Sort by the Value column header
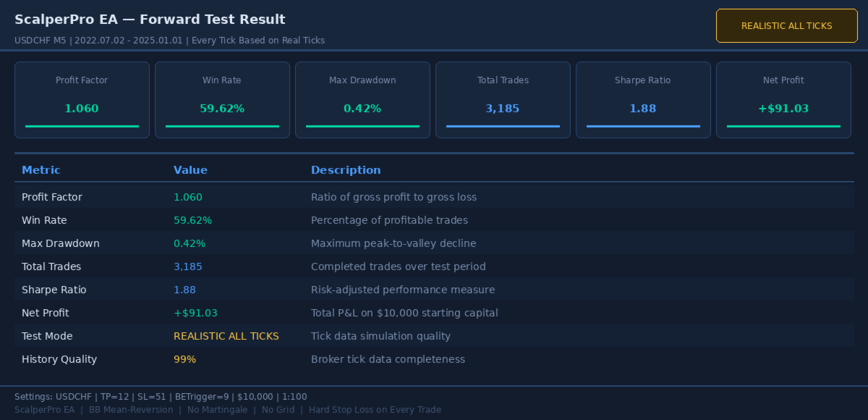Screen dimensions: 868x420 click(190, 170)
